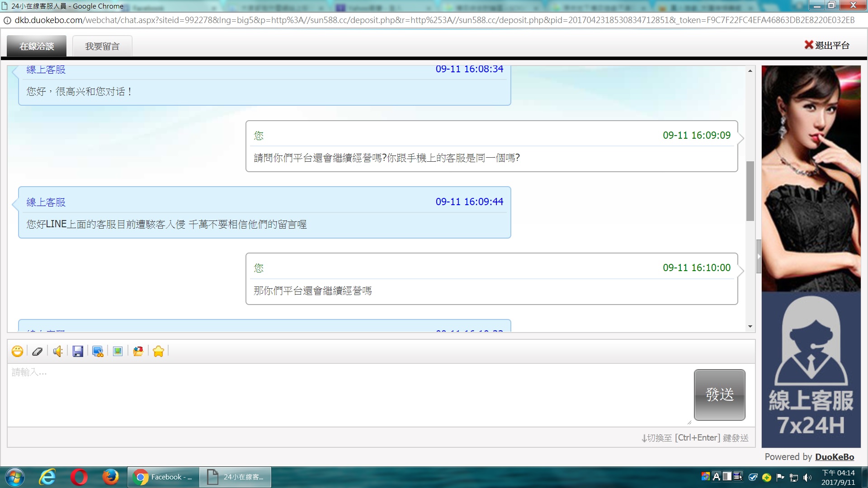This screenshot has height=488, width=868.
Task: Switch to the 我要留言 tab
Action: tap(102, 46)
